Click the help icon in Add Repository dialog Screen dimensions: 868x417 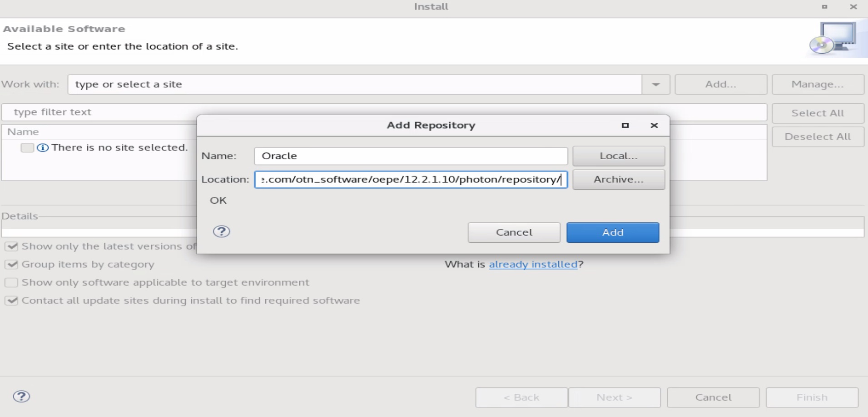point(221,232)
